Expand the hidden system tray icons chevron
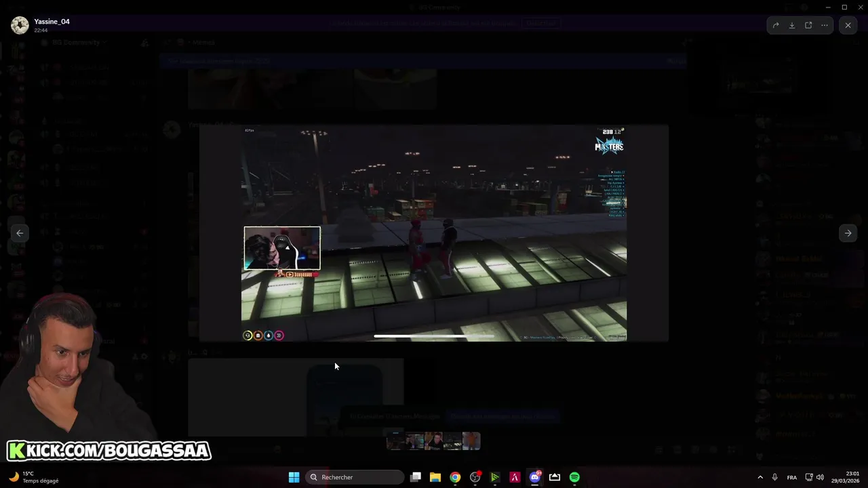The width and height of the screenshot is (868, 488). click(x=760, y=477)
